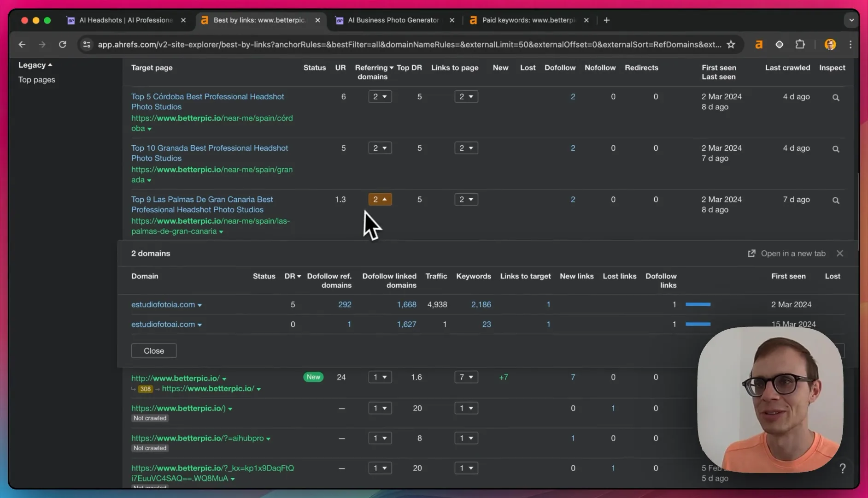This screenshot has height=498, width=868.
Task: Switch to AI Headshots tab
Action: 126,20
